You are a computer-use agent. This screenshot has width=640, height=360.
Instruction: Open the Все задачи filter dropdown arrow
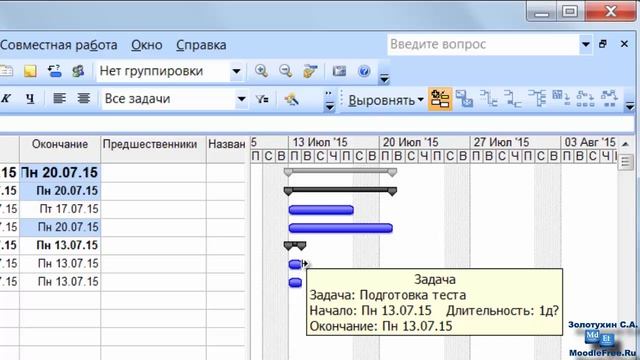click(241, 99)
